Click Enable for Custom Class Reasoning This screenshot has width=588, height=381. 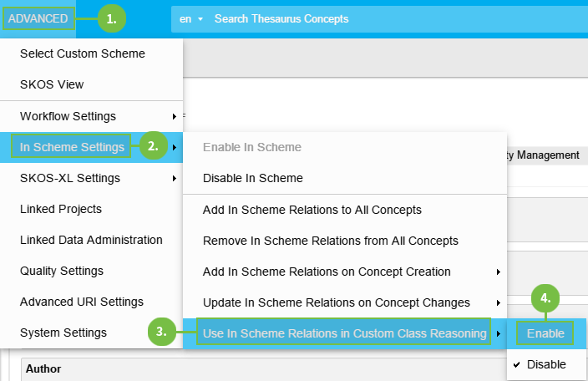tap(545, 333)
